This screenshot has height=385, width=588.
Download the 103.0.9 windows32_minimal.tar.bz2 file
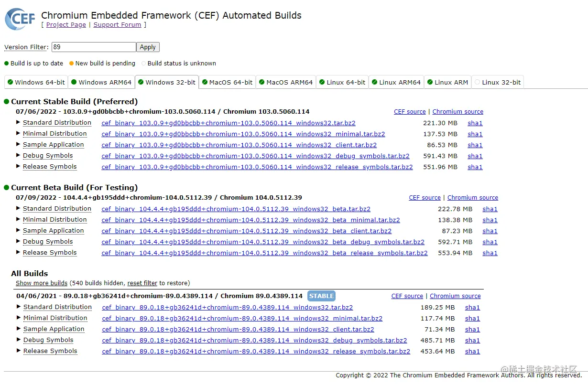pos(243,134)
